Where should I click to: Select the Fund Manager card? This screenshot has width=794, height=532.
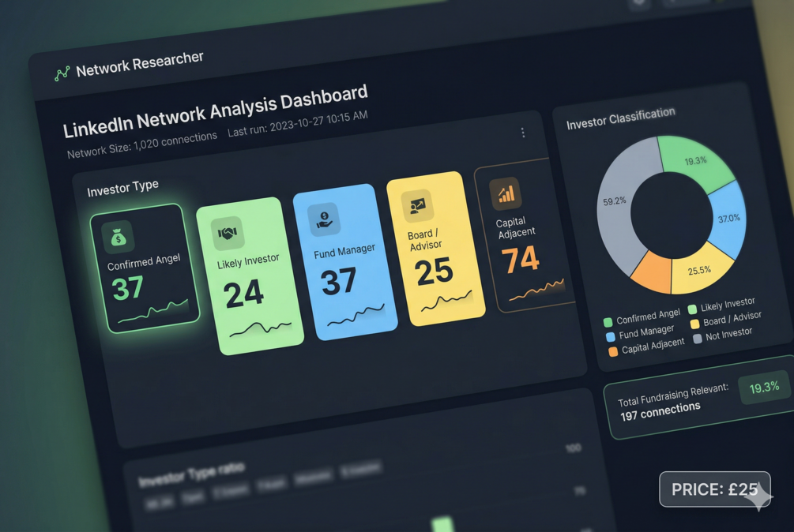[x=345, y=262]
